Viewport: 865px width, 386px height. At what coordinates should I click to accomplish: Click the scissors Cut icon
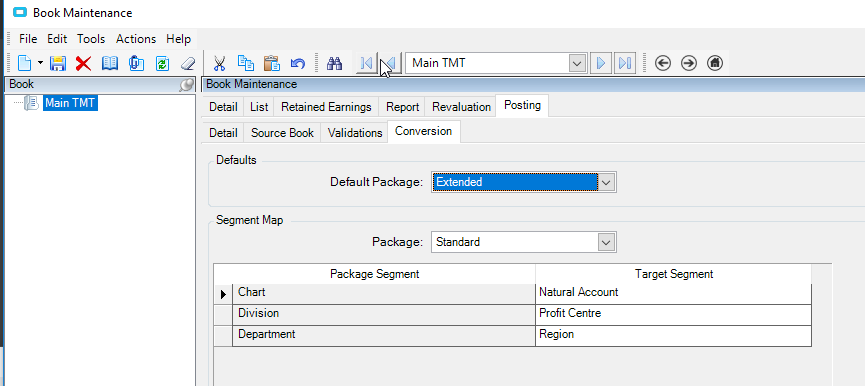pos(219,63)
